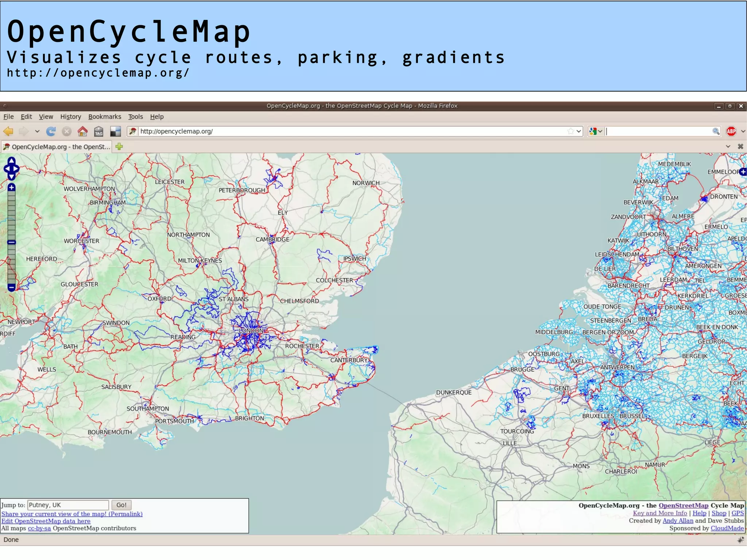
Task: Open the cc-by-sa license link
Action: pyautogui.click(x=39, y=528)
